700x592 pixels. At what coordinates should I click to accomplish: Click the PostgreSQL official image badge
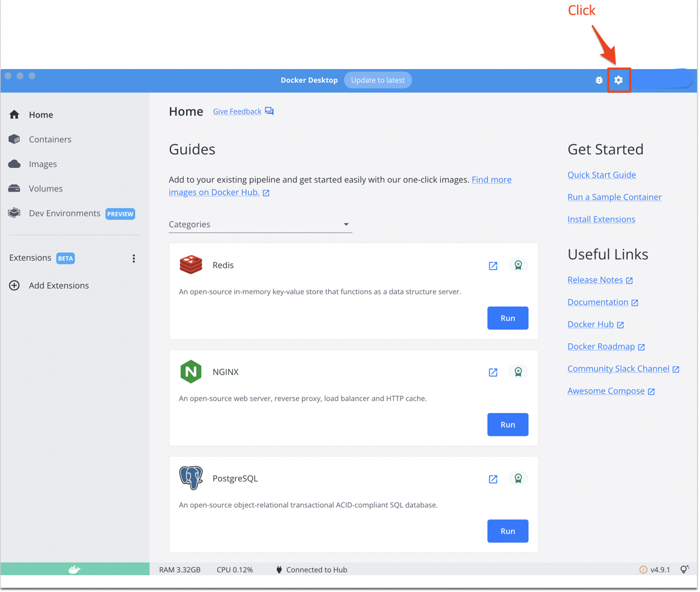click(519, 479)
